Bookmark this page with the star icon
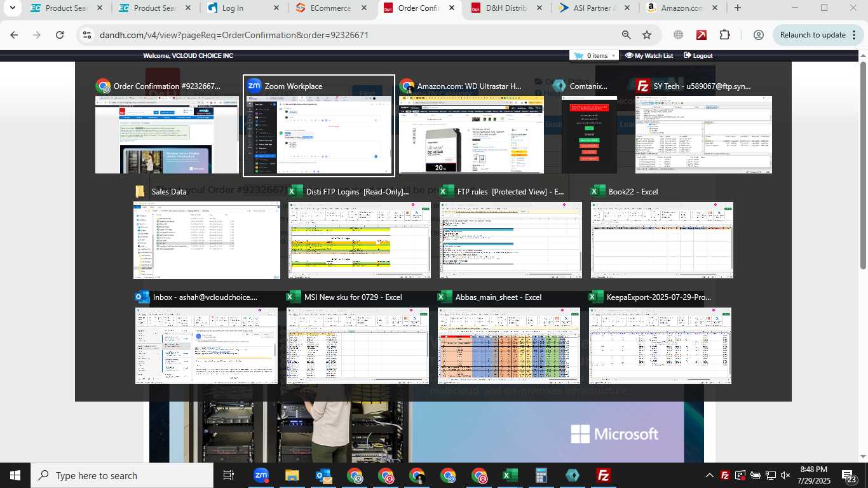Viewport: 868px width, 488px height. click(647, 35)
